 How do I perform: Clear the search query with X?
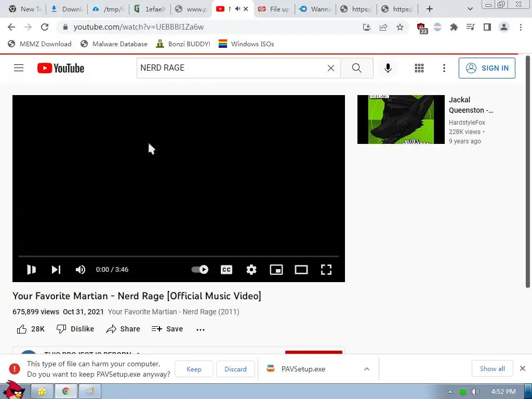point(331,68)
